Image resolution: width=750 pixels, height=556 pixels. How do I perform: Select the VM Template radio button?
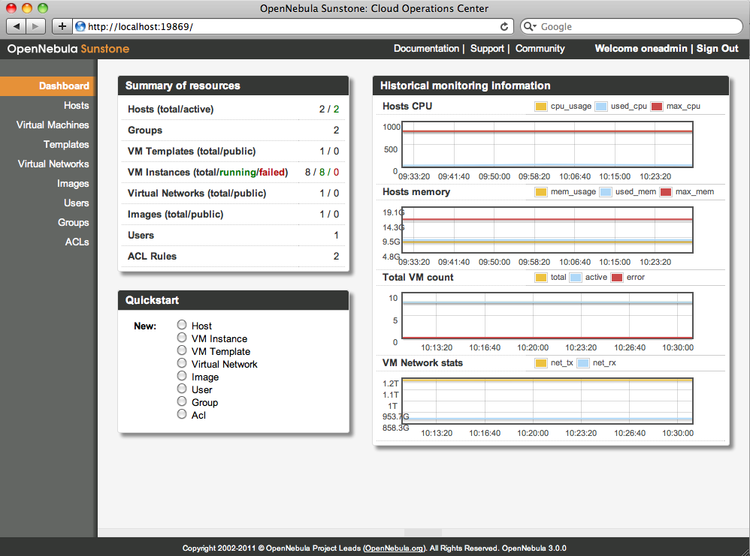[182, 350]
